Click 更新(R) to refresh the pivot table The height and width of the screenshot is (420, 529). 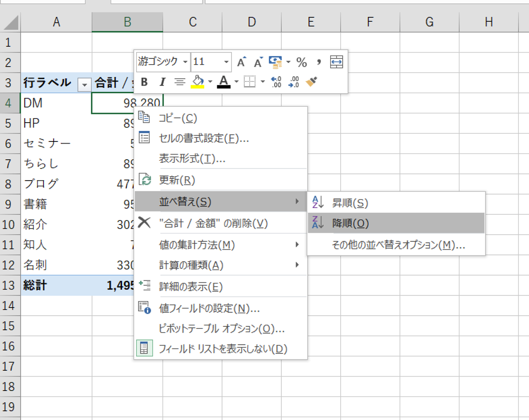pos(221,180)
